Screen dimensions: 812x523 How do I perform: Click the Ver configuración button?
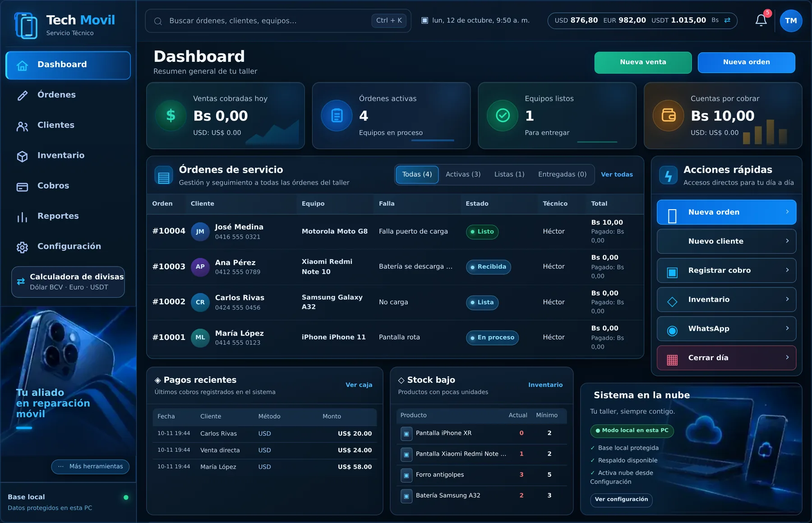[x=621, y=500]
